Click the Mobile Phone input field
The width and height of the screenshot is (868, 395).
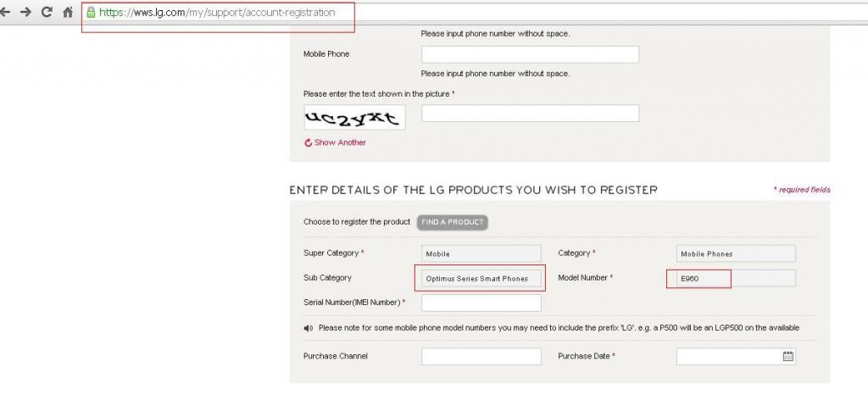[530, 54]
